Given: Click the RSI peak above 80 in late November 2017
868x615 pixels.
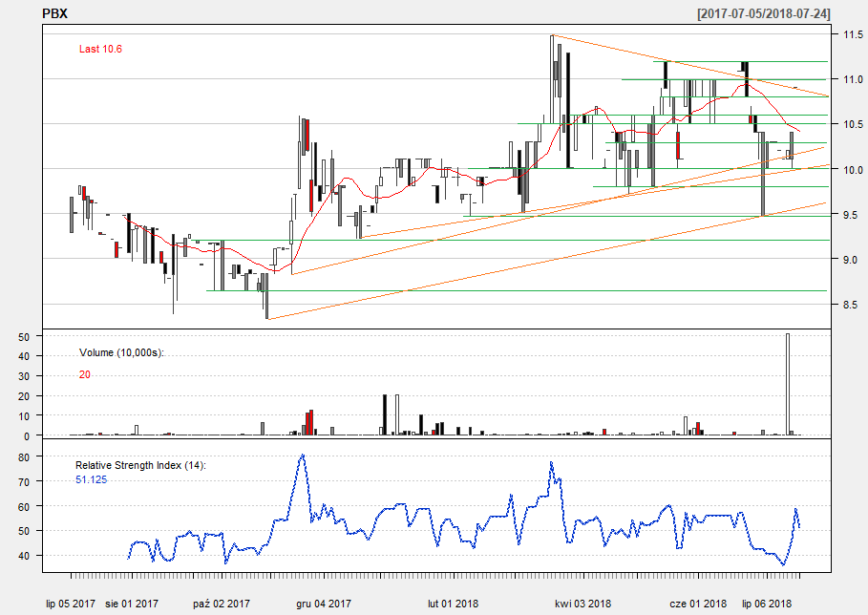Looking at the screenshot, I should [x=302, y=456].
